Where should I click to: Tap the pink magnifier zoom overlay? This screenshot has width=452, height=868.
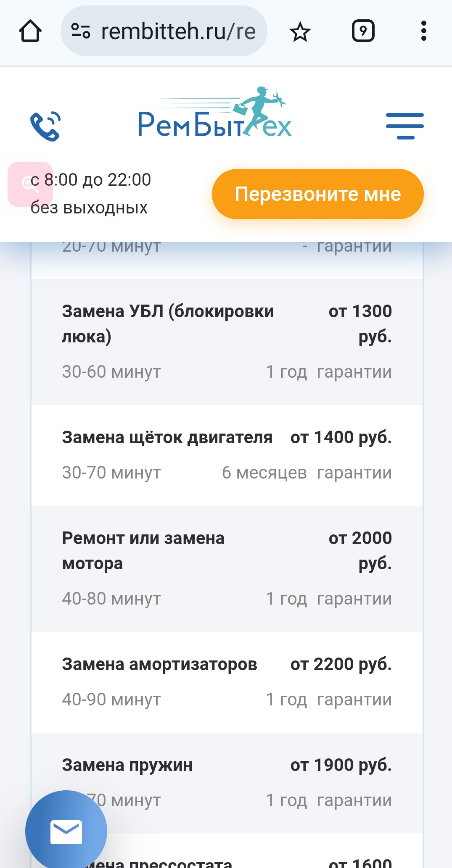pos(30,184)
